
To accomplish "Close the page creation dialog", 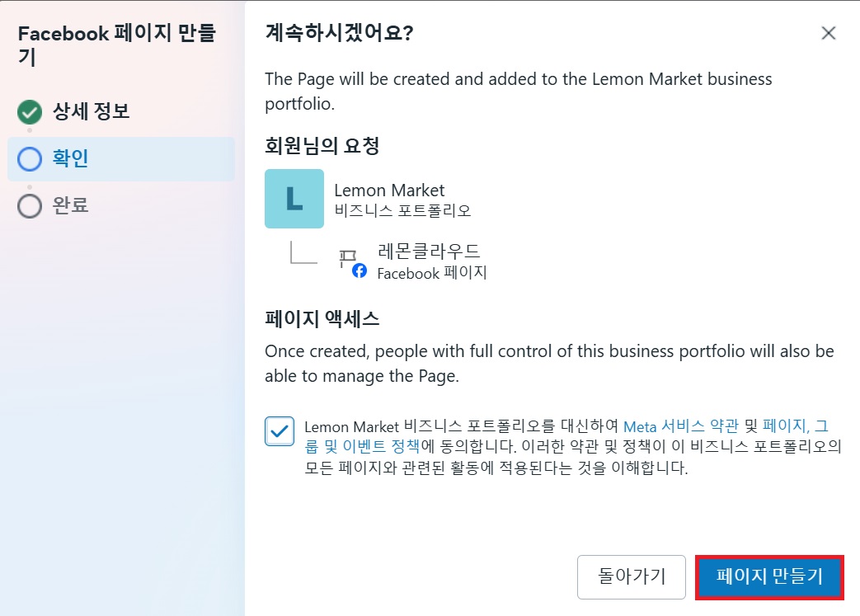I will click(828, 34).
